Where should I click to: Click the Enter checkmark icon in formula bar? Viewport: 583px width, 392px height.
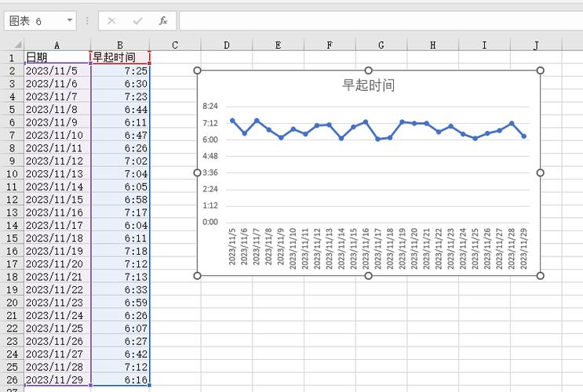(x=137, y=20)
